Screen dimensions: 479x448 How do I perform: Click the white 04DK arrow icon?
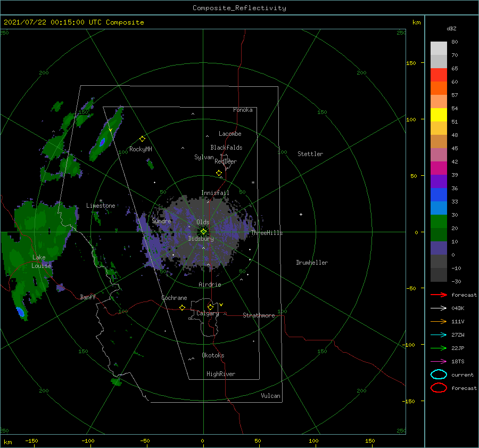[x=439, y=308]
